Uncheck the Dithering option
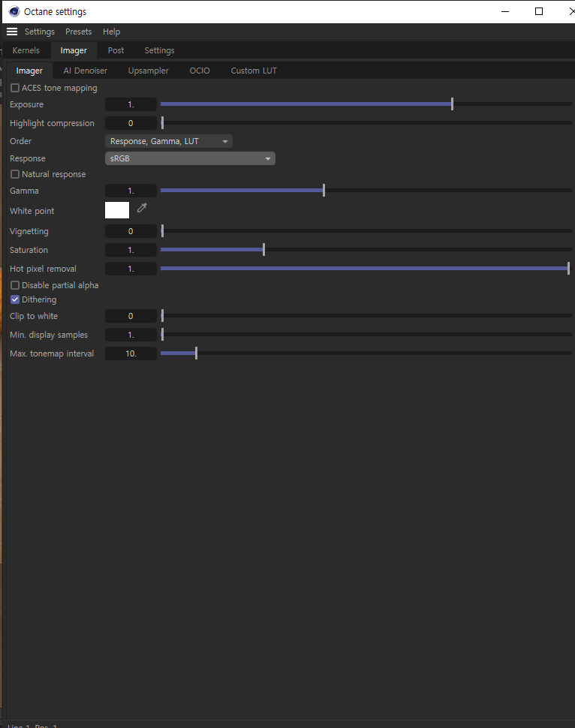Screen dimensions: 575x728 coord(16,299)
